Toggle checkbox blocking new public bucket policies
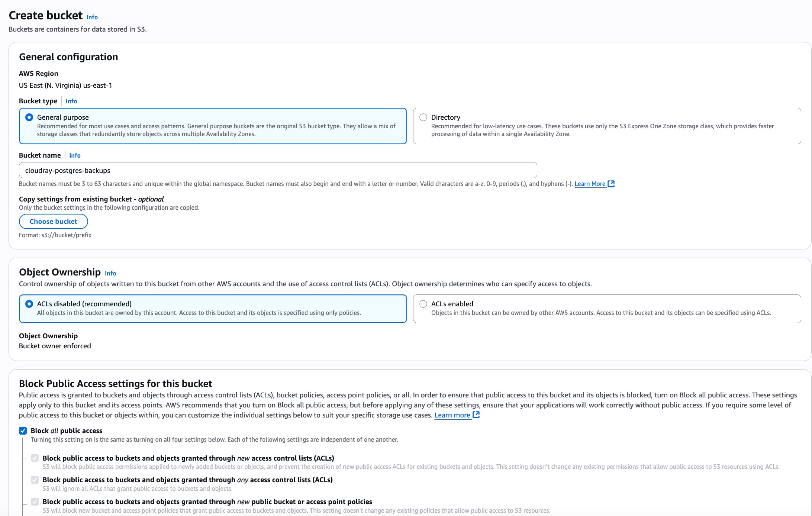The image size is (812, 516). click(x=35, y=502)
